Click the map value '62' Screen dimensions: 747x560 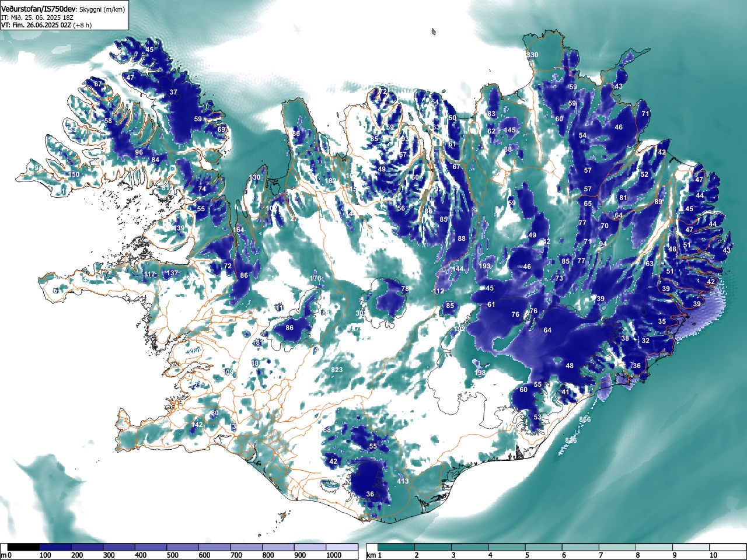[x=491, y=131]
